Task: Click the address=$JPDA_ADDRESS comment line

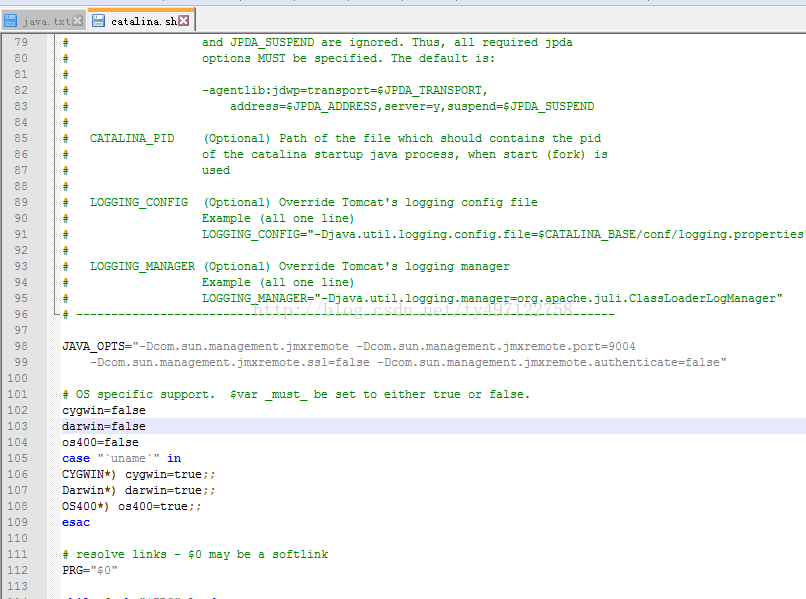Action: [412, 106]
